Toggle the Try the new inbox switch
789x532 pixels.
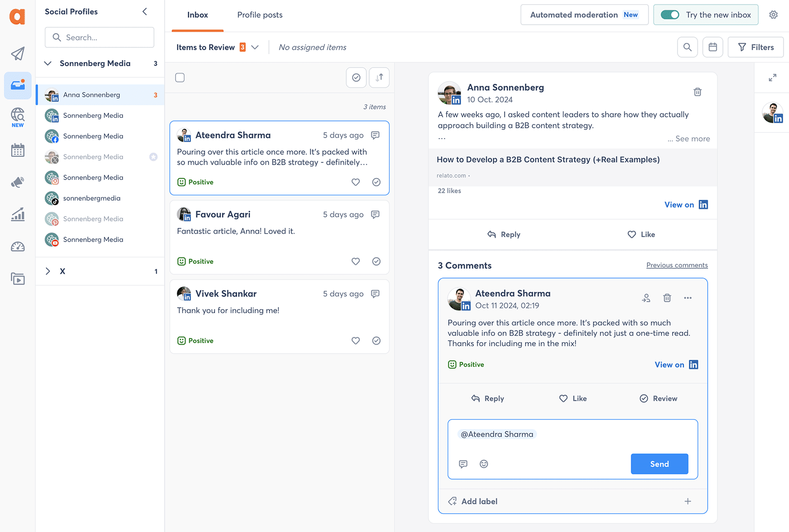[670, 15]
